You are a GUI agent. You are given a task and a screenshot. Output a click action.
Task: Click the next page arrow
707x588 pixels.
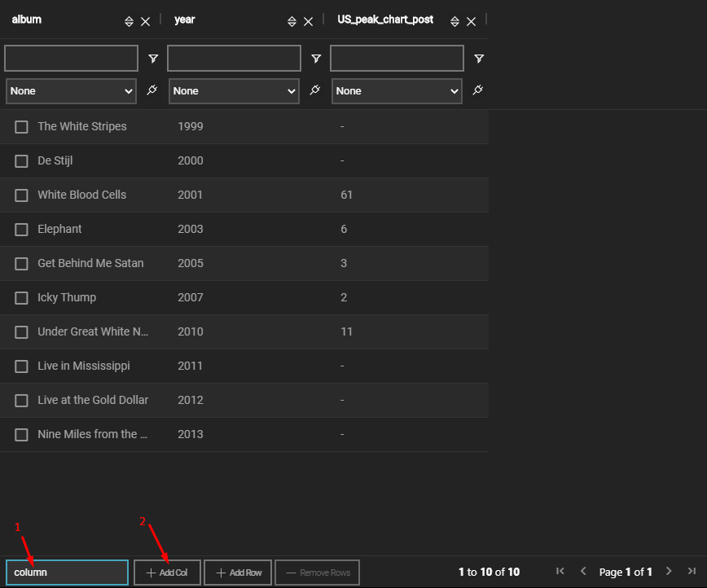pos(669,572)
